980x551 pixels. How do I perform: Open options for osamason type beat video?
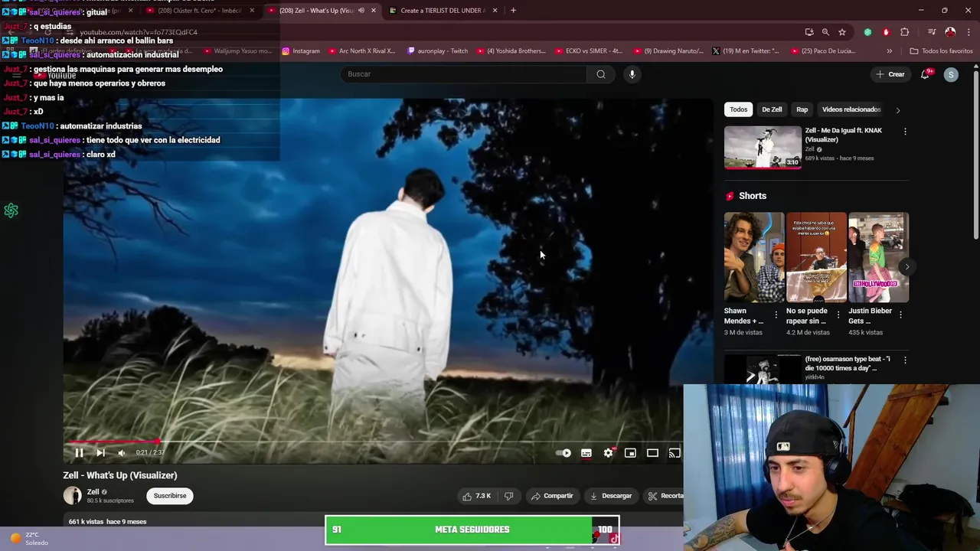(905, 360)
